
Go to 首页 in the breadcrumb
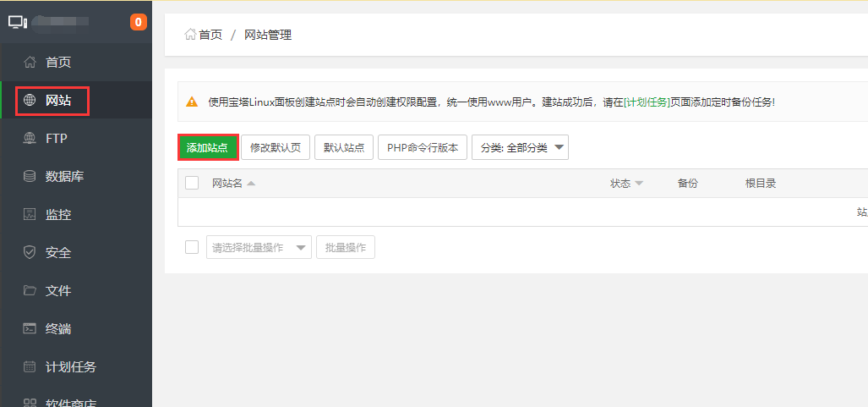click(x=204, y=35)
